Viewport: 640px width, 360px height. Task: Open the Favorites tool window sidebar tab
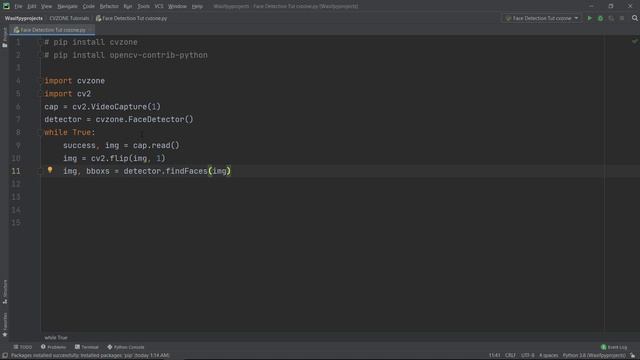(5, 324)
